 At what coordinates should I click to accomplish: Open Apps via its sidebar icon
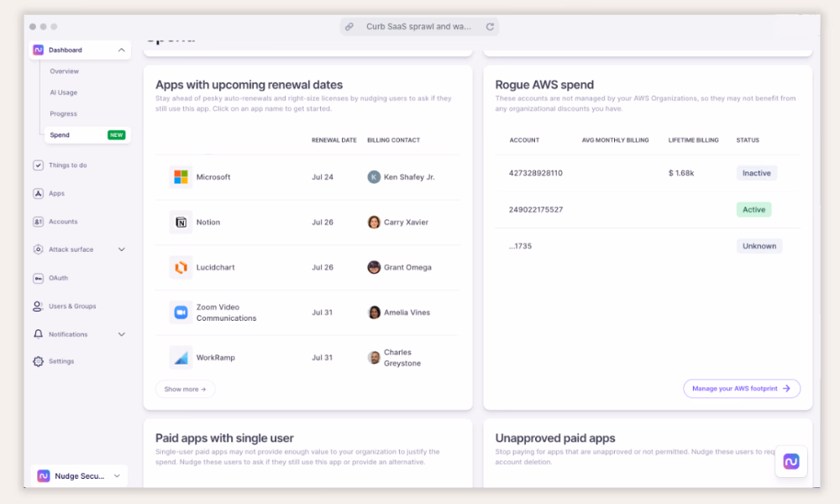[38, 194]
